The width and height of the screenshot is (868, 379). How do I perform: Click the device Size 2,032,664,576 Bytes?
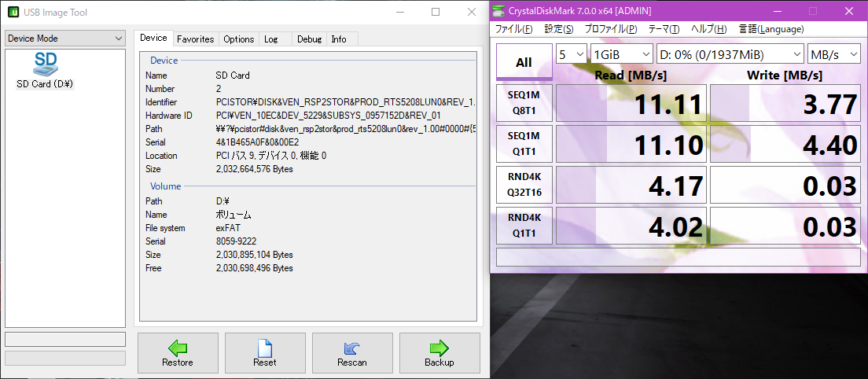(254, 169)
